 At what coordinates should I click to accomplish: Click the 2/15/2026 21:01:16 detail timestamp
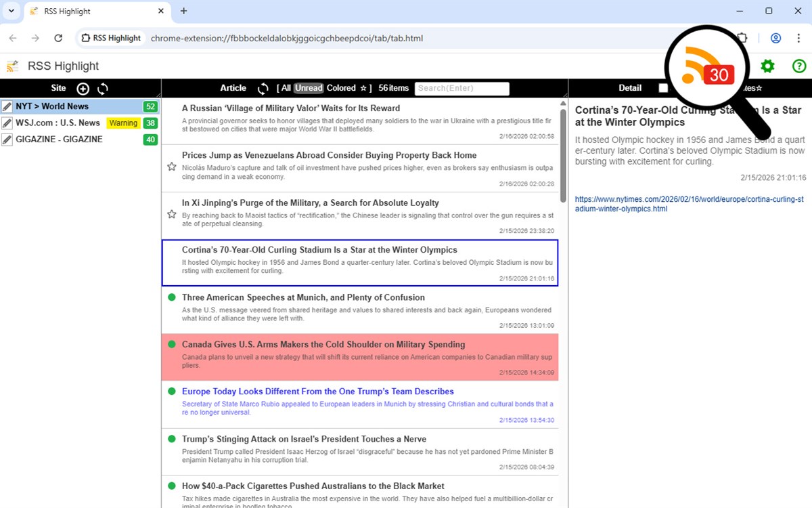tap(773, 177)
